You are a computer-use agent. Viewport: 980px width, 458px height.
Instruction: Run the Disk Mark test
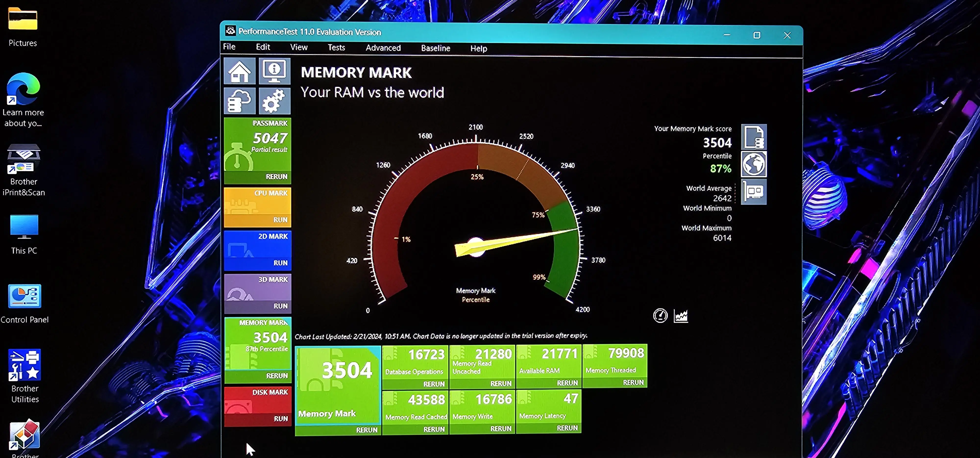[280, 419]
